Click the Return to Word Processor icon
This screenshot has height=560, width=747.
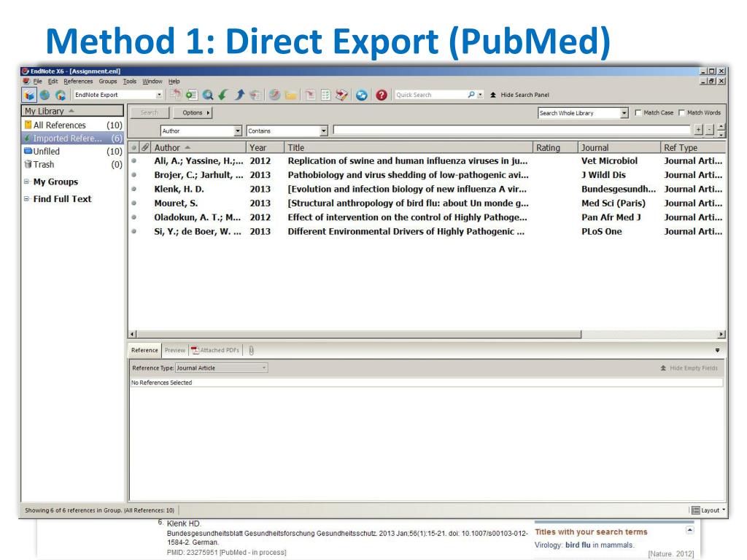(x=341, y=95)
